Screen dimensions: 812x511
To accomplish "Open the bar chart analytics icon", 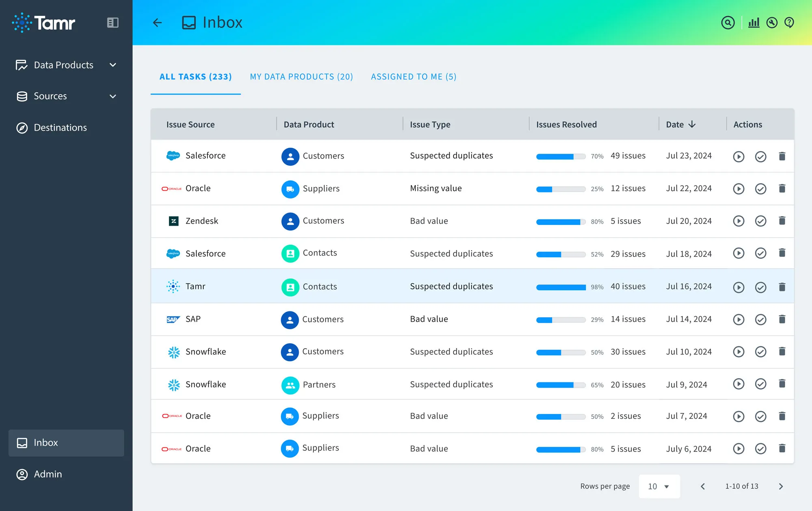I will pos(754,23).
